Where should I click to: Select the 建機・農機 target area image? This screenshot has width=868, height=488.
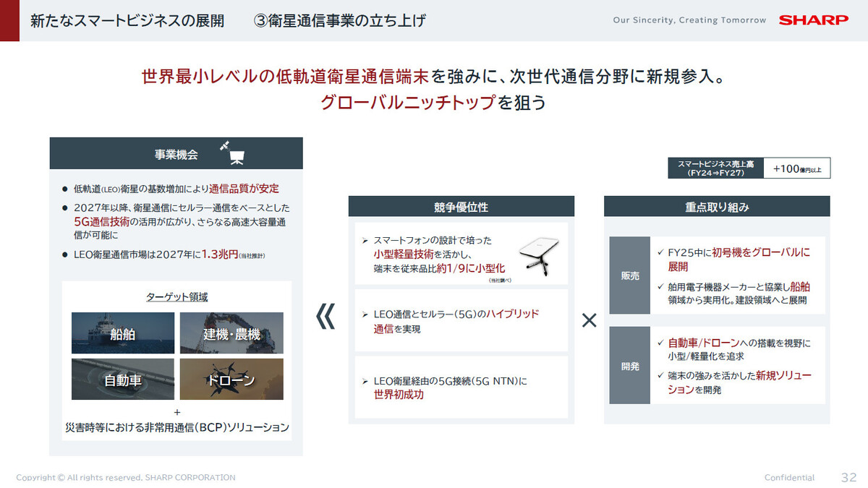[x=231, y=333]
